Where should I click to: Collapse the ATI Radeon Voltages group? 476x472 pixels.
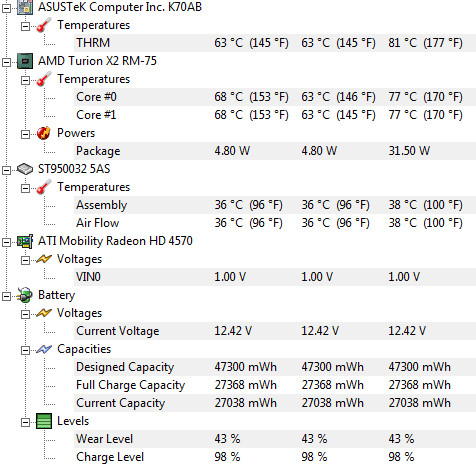[25, 260]
